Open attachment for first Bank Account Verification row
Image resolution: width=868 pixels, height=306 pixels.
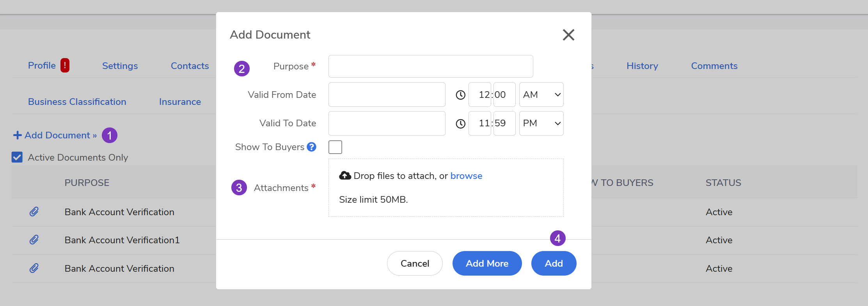point(34,212)
